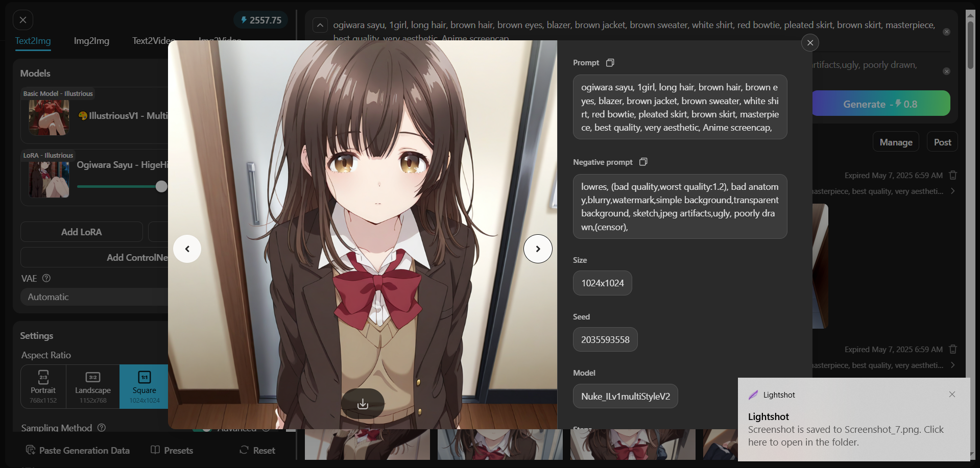The width and height of the screenshot is (980, 468).
Task: Open the Lightshot saved-screenshot notification
Action: [854, 420]
